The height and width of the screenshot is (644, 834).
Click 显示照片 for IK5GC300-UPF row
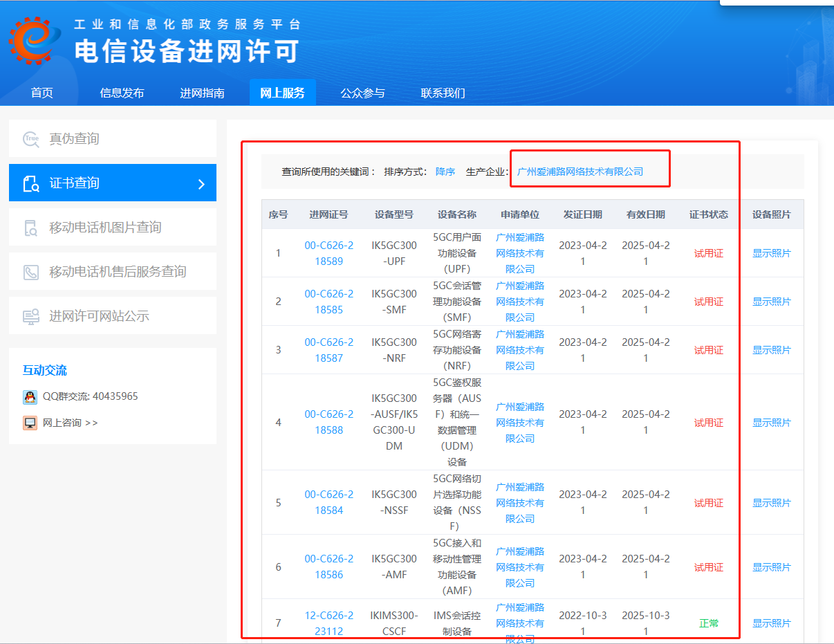772,253
